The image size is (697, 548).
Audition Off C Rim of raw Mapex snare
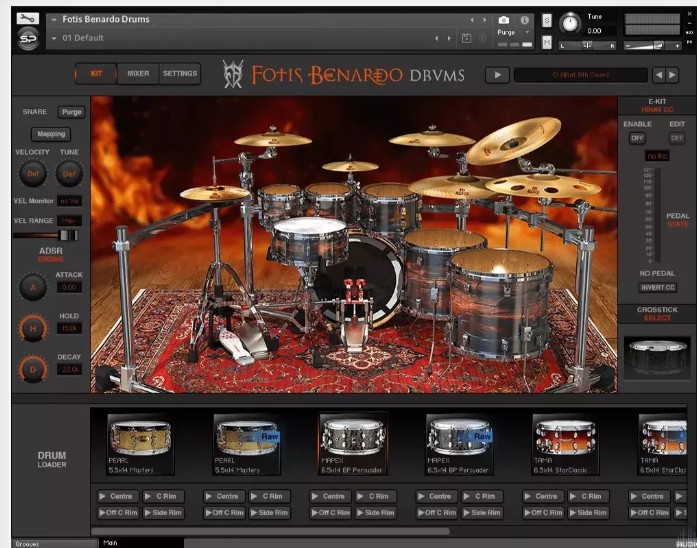(x=437, y=512)
